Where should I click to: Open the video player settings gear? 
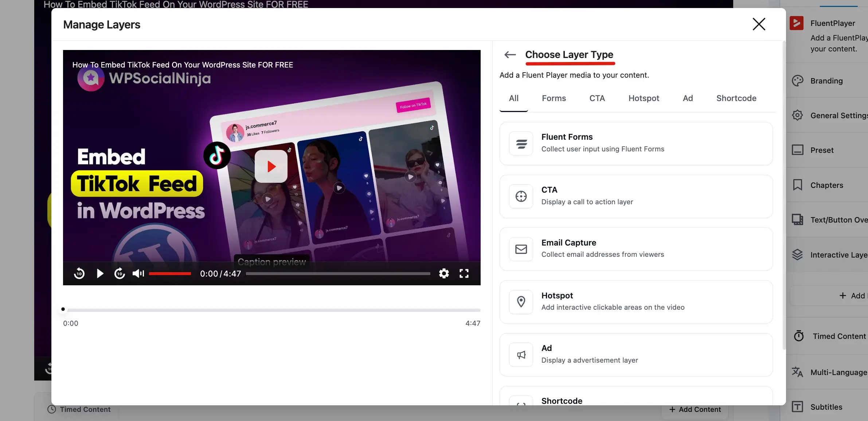444,273
